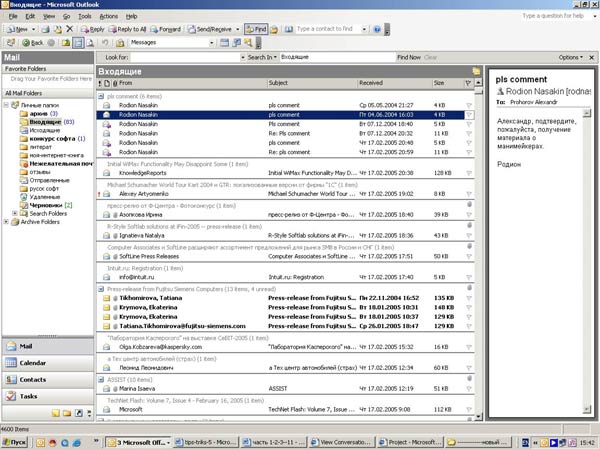Toggle flag on selected Rodion Nasakin message
Screen dimensions: 600x450
[469, 115]
